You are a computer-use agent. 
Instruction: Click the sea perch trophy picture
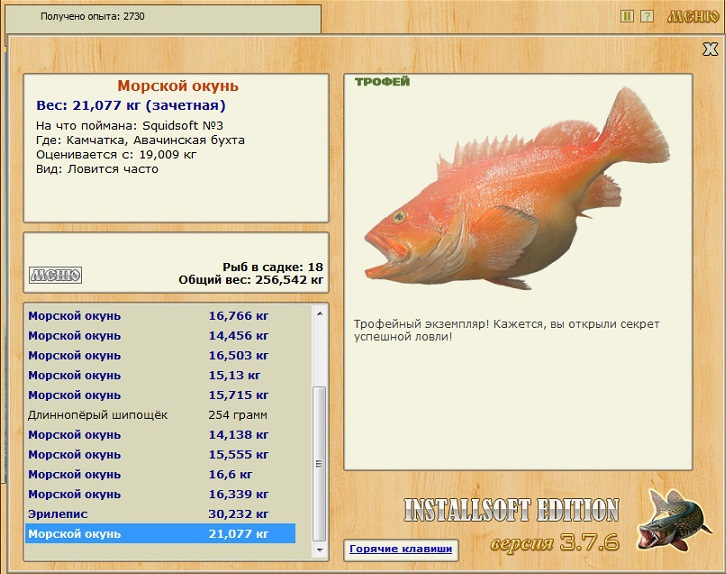[517, 190]
